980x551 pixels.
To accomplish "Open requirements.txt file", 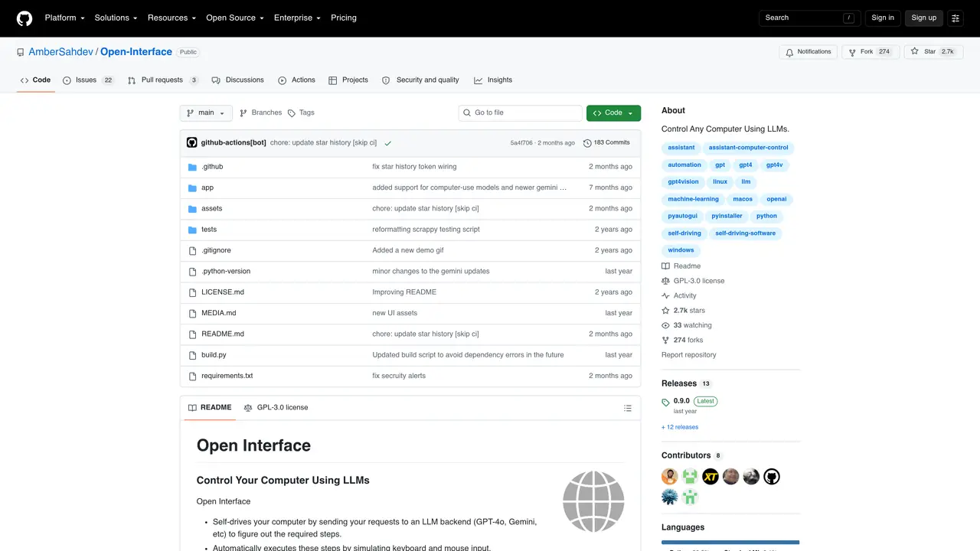I will tap(227, 377).
